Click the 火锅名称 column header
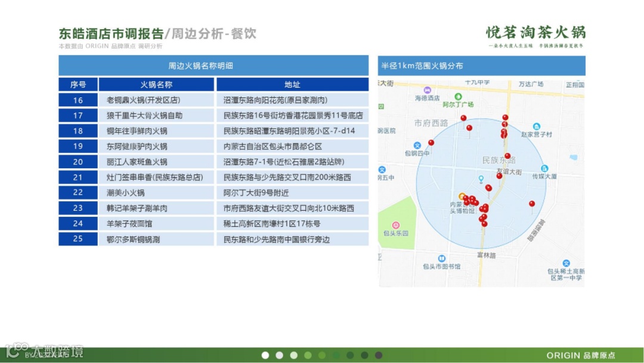Viewport: 644px width, 363px height. pos(156,85)
